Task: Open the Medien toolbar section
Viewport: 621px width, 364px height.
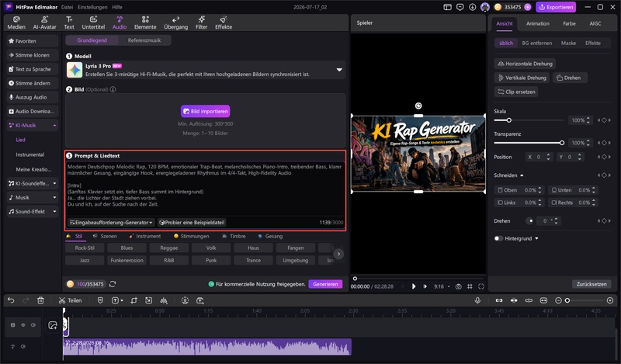Action: [x=16, y=23]
